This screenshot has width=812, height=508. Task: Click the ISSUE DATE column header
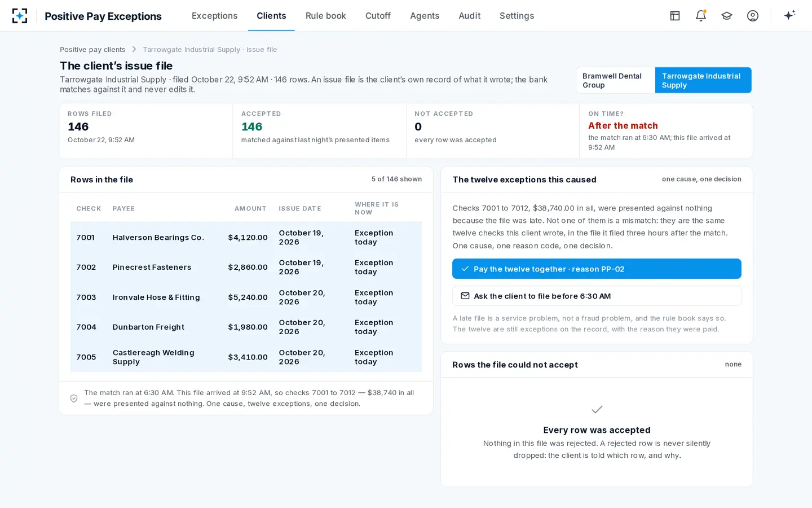tap(300, 208)
